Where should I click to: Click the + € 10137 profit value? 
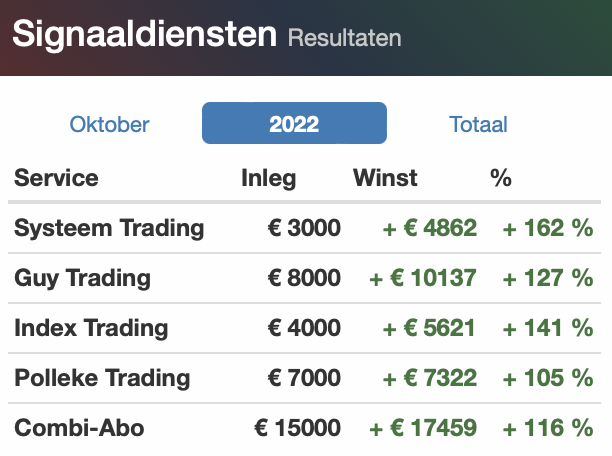(x=423, y=278)
